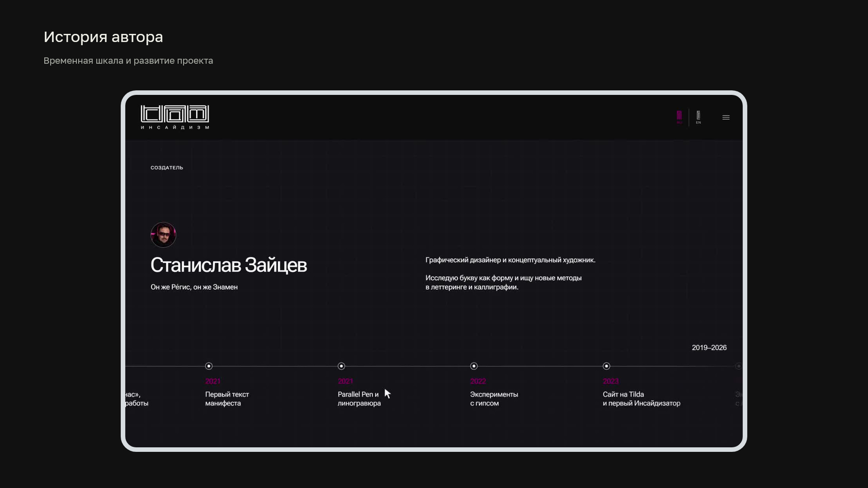The image size is (868, 488).
Task: Click the text Первый текст манифеста
Action: tap(227, 399)
